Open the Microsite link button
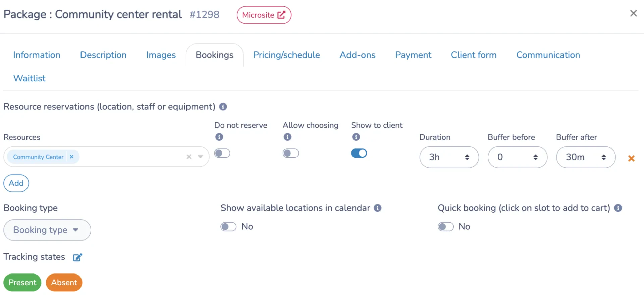Viewport: 644px width, 304px height. point(264,15)
